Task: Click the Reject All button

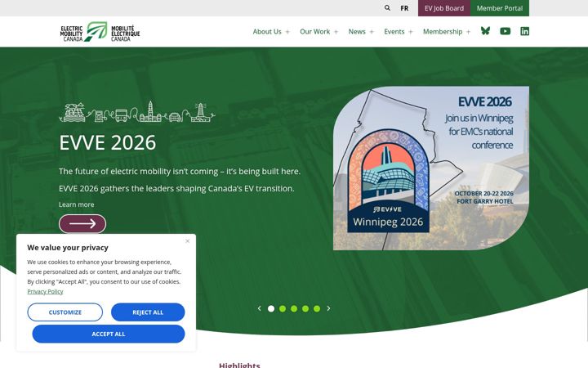Action: click(148, 312)
